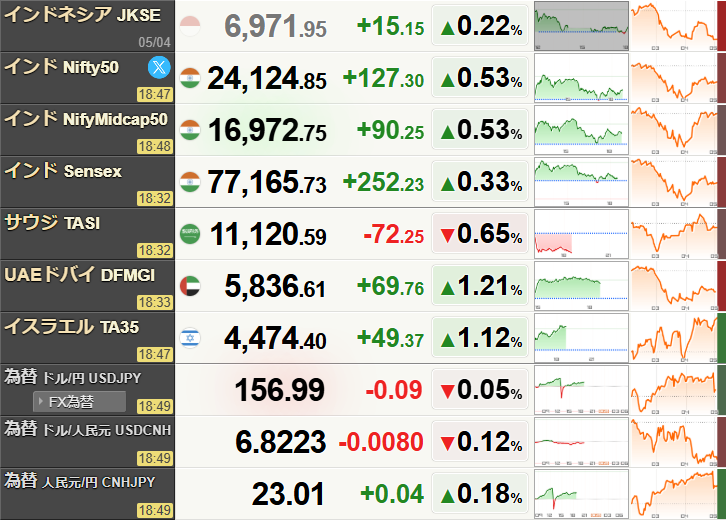This screenshot has height=520, width=726.
Task: Click the DFMGI price 5,836.61
Action: (275, 286)
